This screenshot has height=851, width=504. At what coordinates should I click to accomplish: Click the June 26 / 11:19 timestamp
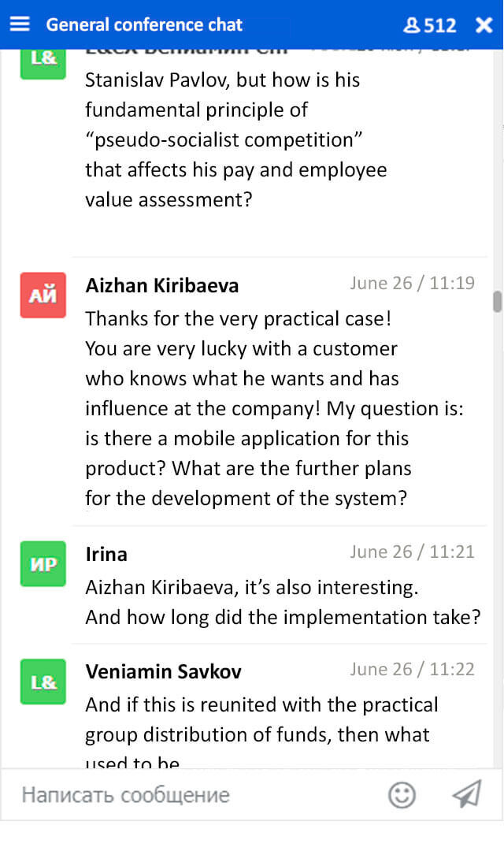click(412, 283)
